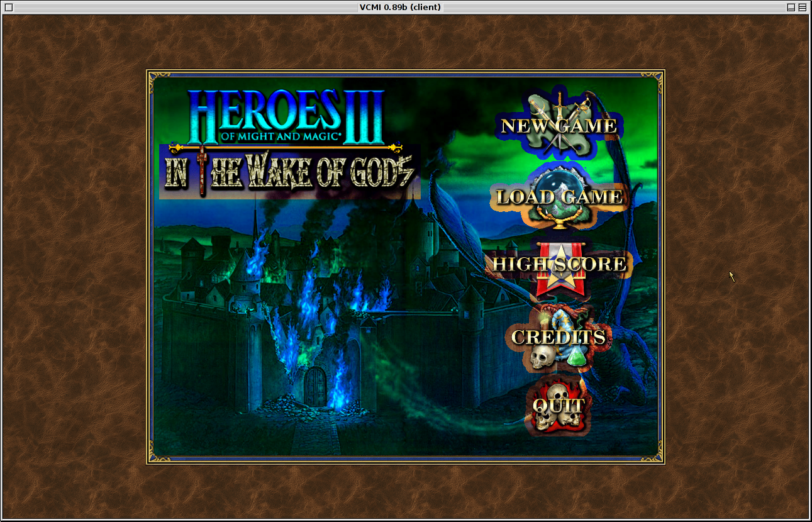
Task: Click the green potion flask under Credits
Action: coord(576,357)
